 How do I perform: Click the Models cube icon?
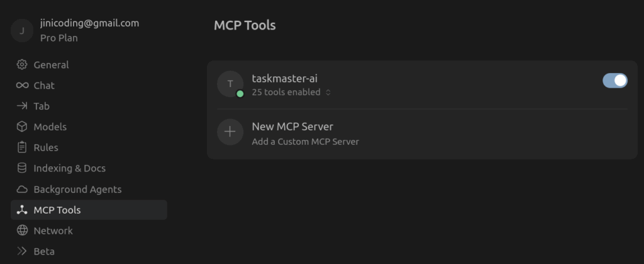[x=22, y=127]
